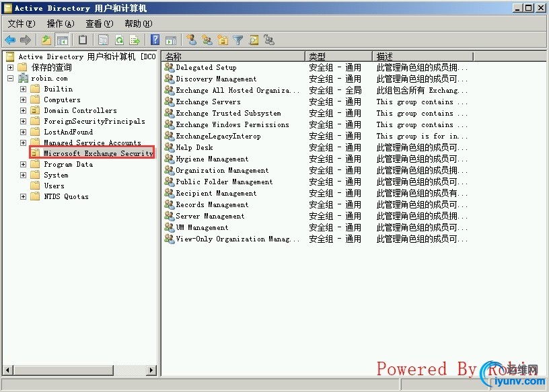549x392 pixels.
Task: Select the Help Desk group icon
Action: 170,147
